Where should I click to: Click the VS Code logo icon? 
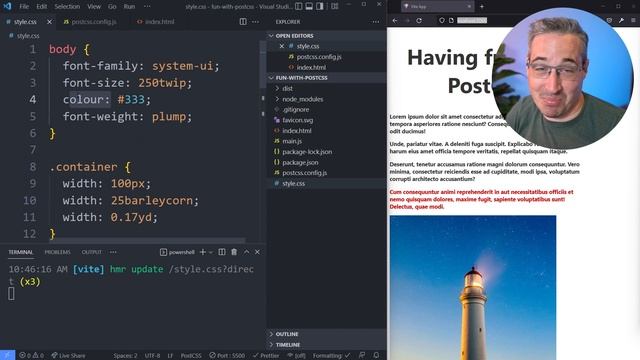7,6
